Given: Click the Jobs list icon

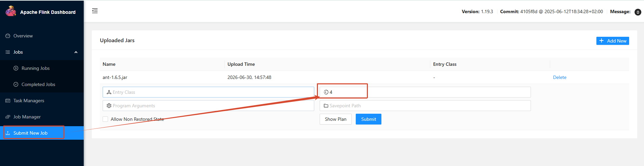Looking at the screenshot, I should point(8,52).
